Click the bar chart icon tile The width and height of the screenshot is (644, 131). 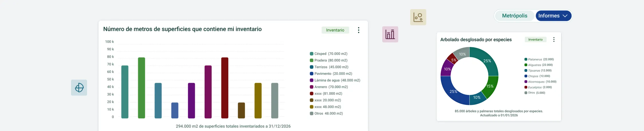(x=390, y=34)
